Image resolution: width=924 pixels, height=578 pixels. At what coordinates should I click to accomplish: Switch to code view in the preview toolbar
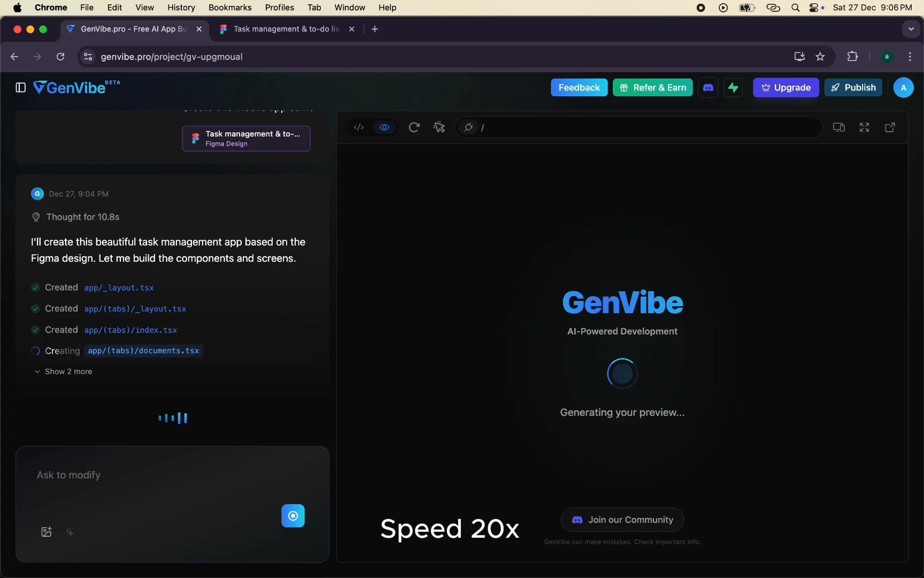click(x=359, y=127)
